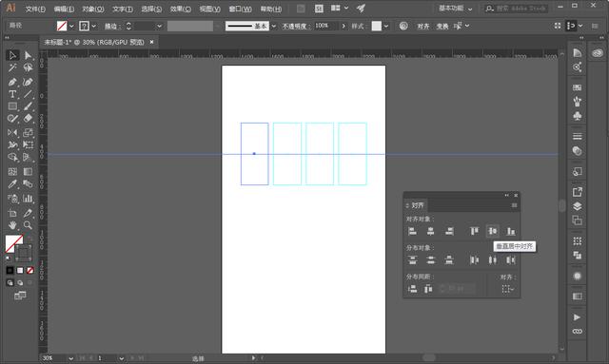
Task: Open the 对象(O) menu
Action: pyautogui.click(x=93, y=9)
